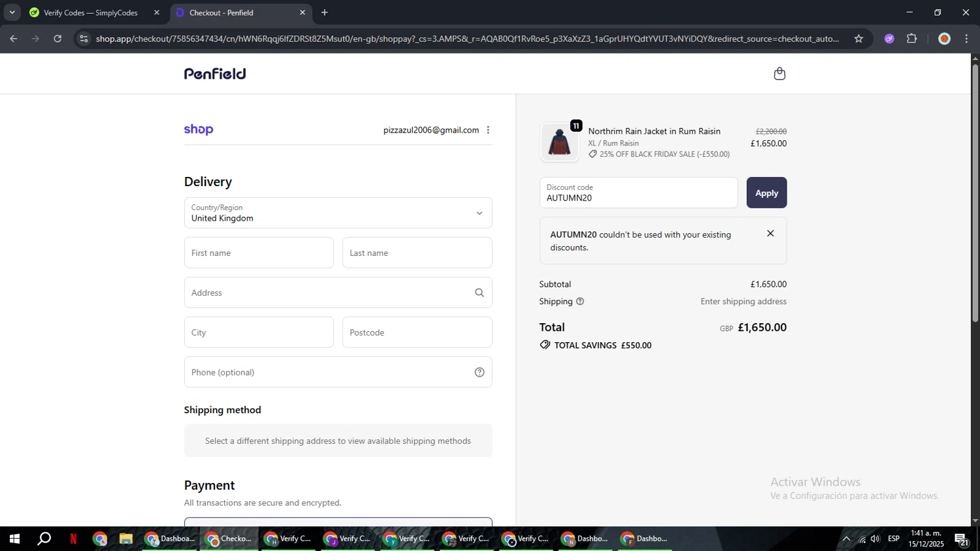The image size is (980, 551).
Task: Open File Explorer from the taskbar
Action: 125,539
